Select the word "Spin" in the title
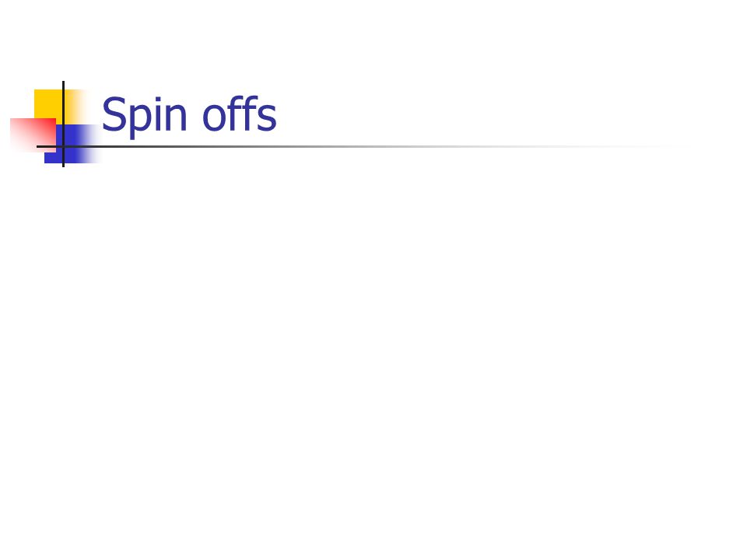The height and width of the screenshot is (560, 747). [145, 117]
